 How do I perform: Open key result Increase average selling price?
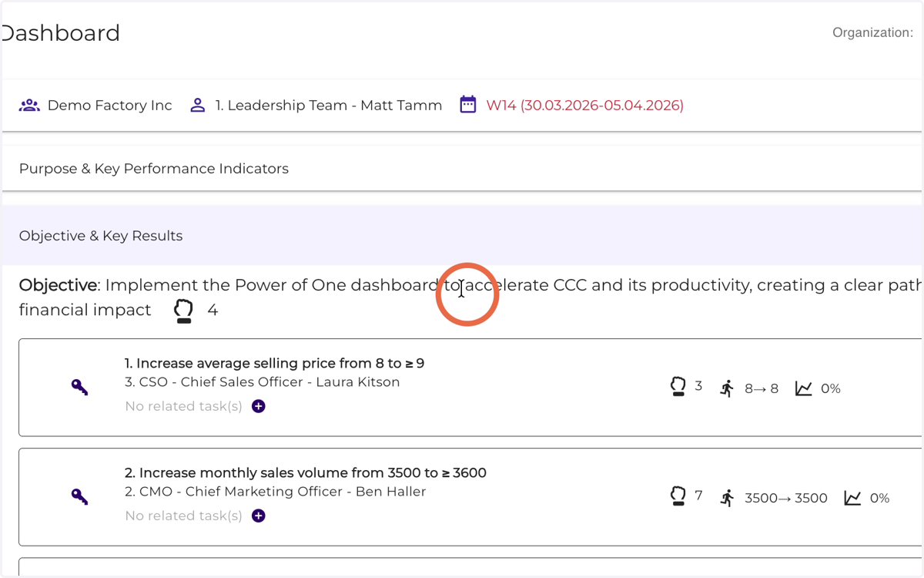(274, 363)
